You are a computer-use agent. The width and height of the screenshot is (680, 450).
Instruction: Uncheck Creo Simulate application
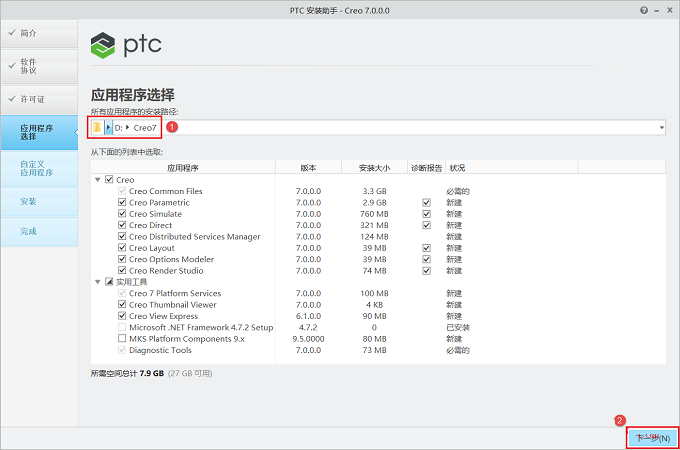(122, 214)
